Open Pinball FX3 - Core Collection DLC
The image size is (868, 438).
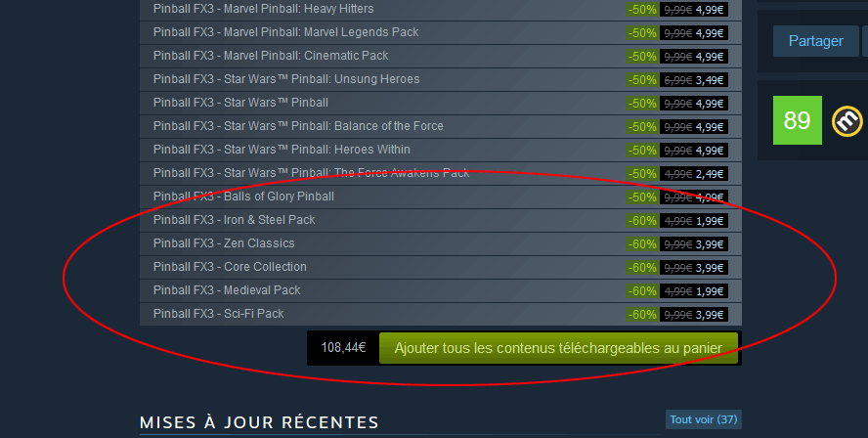pos(441,267)
